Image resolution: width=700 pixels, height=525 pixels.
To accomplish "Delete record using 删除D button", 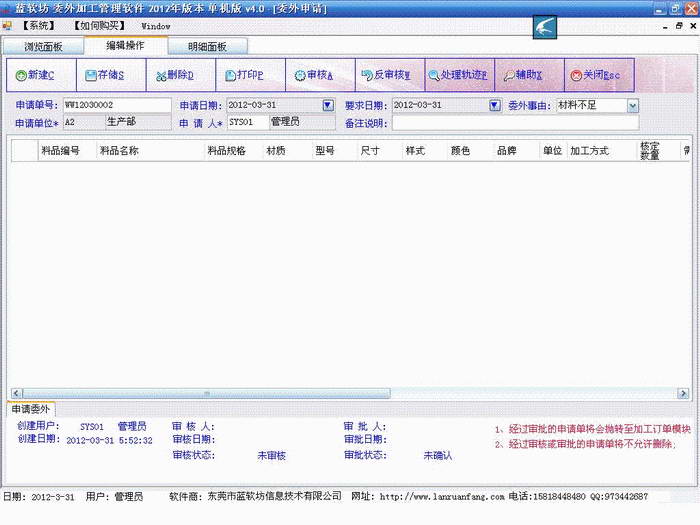I will [181, 75].
